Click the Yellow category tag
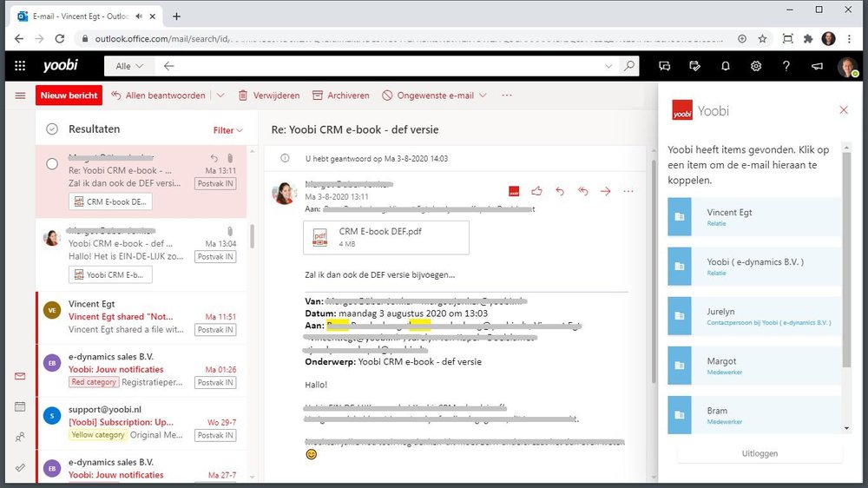The width and height of the screenshot is (868, 488). click(97, 435)
